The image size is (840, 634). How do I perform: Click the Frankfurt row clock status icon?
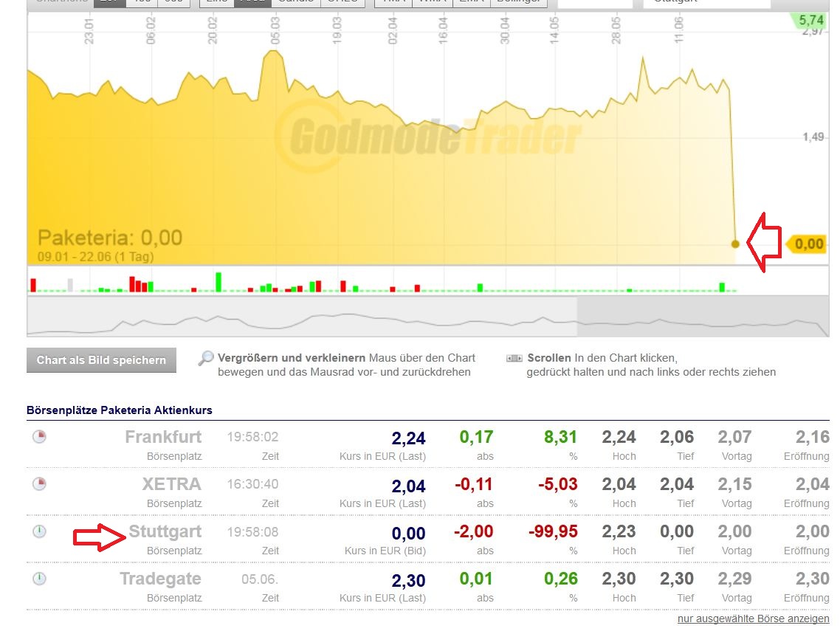[x=39, y=436]
